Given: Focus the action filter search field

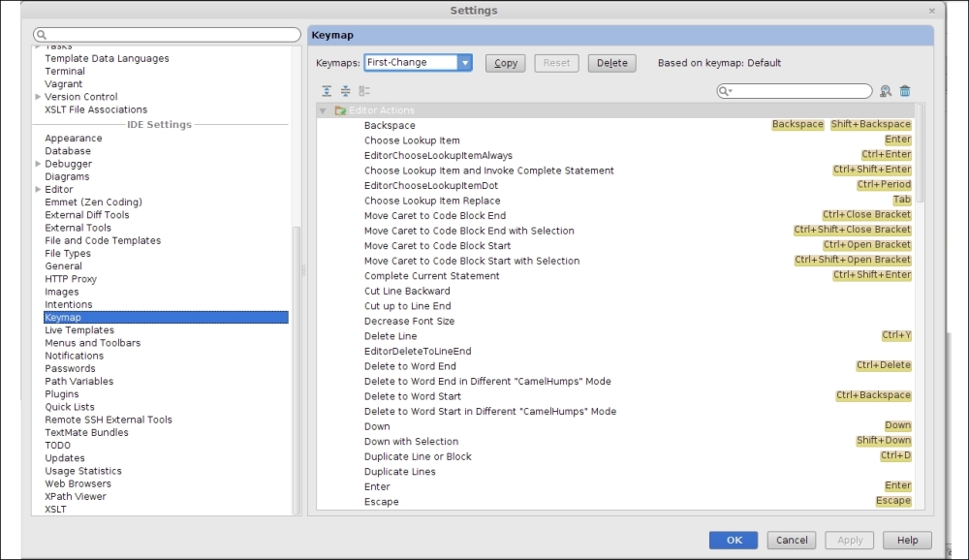Looking at the screenshot, I should pos(795,91).
